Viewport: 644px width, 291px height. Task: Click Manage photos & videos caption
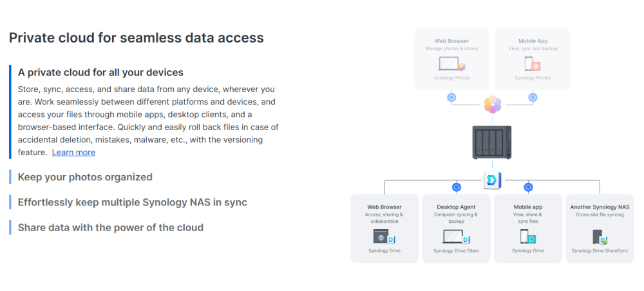452,48
